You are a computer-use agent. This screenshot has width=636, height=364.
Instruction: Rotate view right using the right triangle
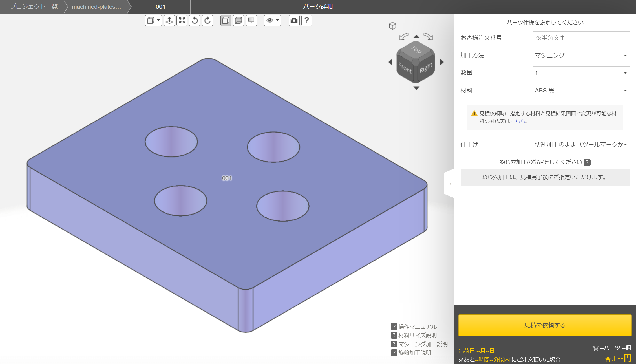[442, 62]
